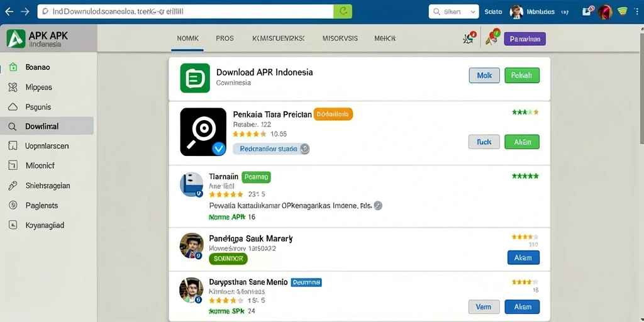Image resolution: width=644 pixels, height=322 pixels.
Task: Click the gray round icon after Imdene description
Action: click(378, 206)
